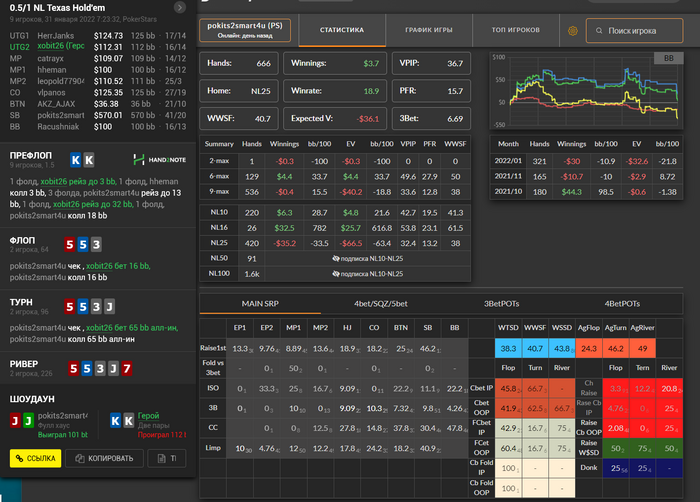Viewport: 700px width, 502px height.
Task: Click into the Поиск игрока search field
Action: point(634,30)
